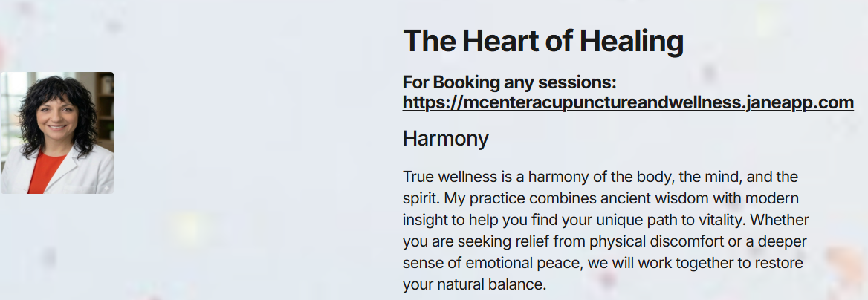This screenshot has width=868, height=300.
Task: Click the practitioner portrait photo
Action: pyautogui.click(x=57, y=133)
